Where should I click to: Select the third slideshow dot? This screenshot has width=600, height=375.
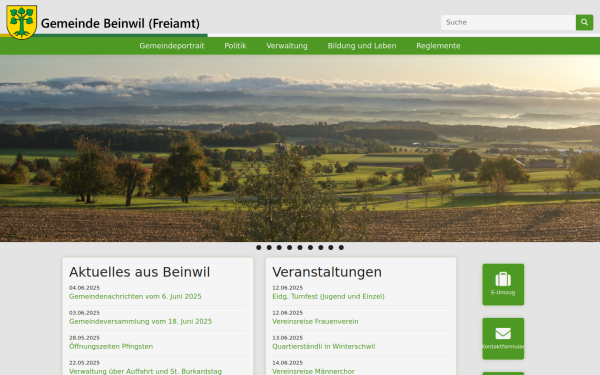(279, 248)
